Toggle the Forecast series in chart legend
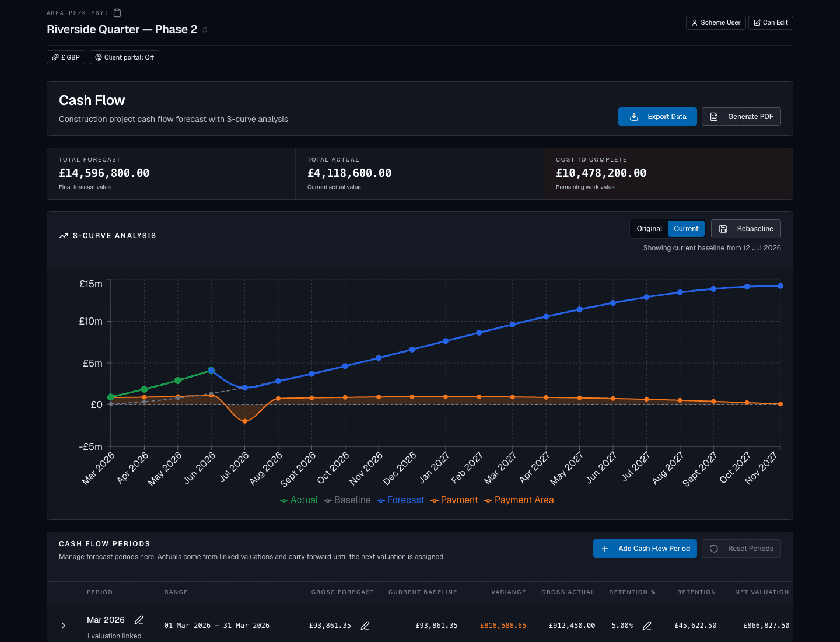 point(400,500)
